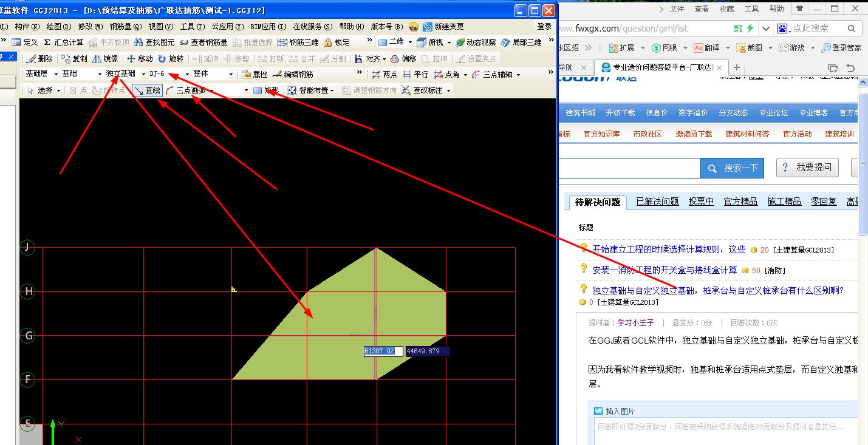Open browser 收藏 favorites menu
This screenshot has height=445, width=868.
coord(726,9)
